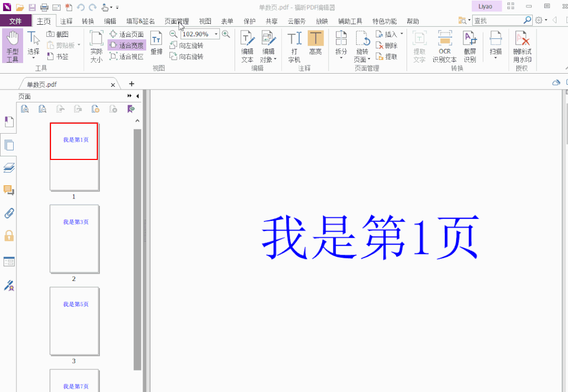Toggle Fit Width (适合宽度) view

click(x=127, y=45)
